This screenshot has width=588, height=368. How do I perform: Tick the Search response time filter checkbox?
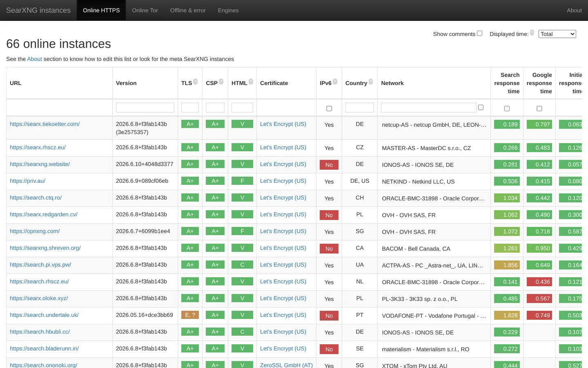(x=507, y=108)
